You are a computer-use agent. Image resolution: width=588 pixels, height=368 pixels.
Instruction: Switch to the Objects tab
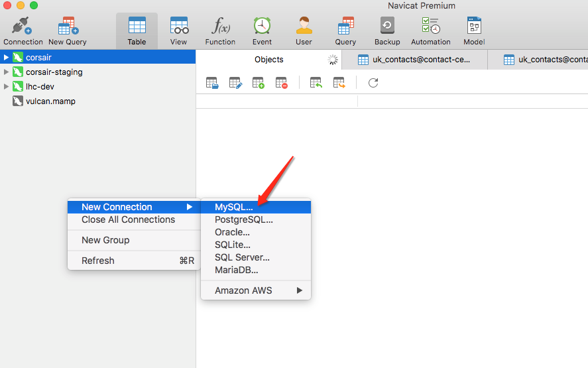click(x=269, y=60)
